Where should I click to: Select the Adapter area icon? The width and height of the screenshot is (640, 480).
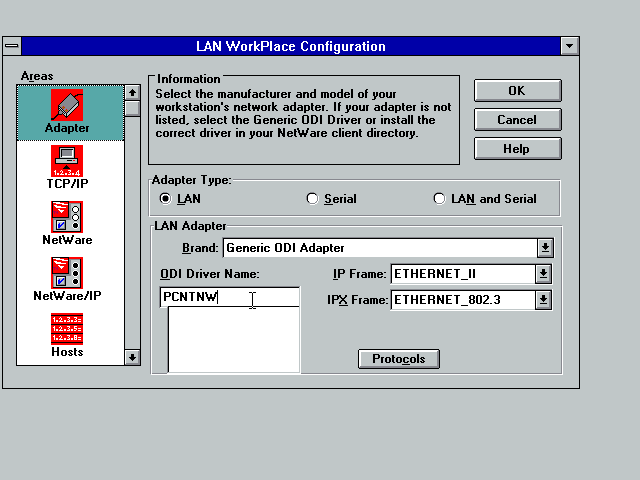67,105
